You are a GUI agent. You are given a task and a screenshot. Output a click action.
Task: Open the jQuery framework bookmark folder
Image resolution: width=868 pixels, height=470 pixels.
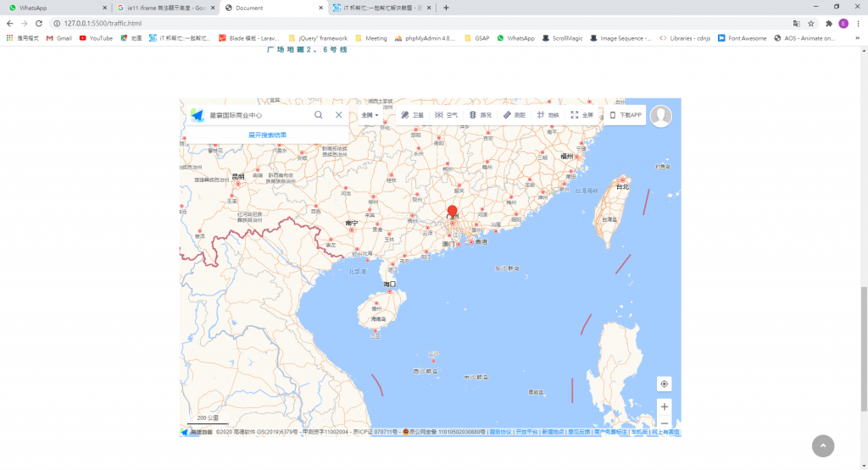pos(318,38)
